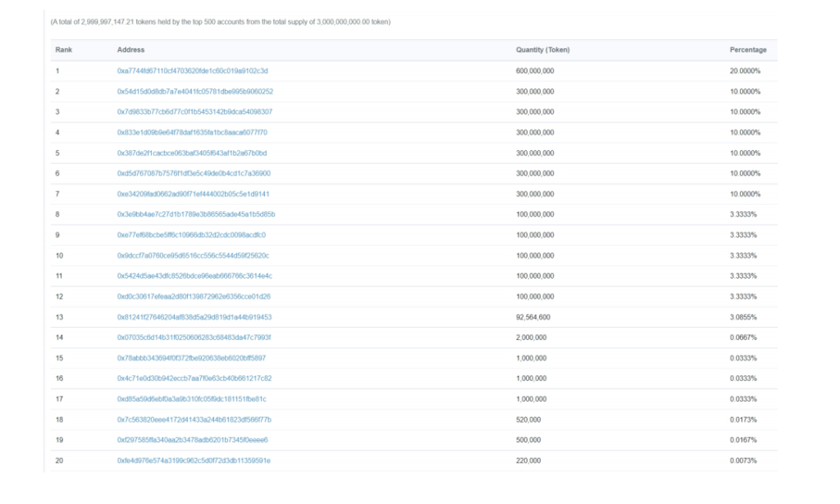Select the 20.0000% percentage cell
Screen dimensions: 840x504
tap(745, 70)
